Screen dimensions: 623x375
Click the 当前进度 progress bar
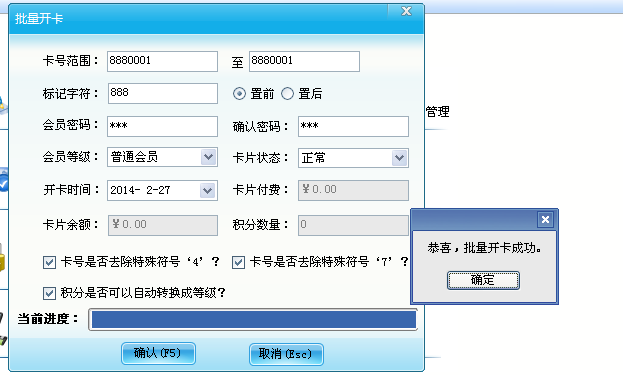253,319
